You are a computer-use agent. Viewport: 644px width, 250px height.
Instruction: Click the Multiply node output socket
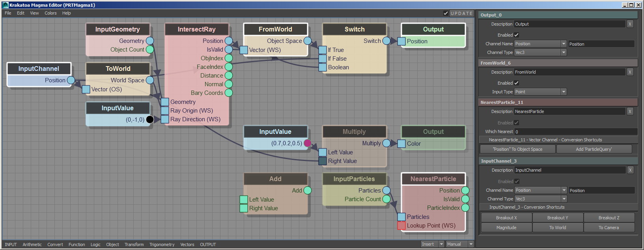click(386, 143)
